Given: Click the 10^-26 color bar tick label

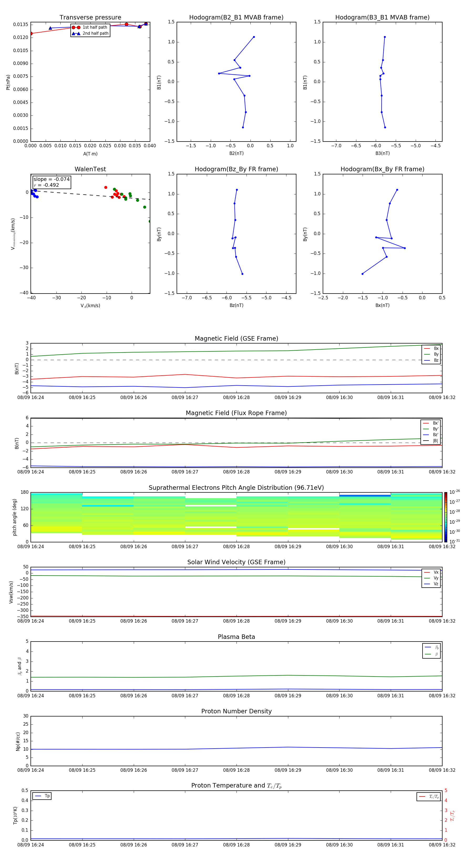Looking at the screenshot, I should (455, 492).
